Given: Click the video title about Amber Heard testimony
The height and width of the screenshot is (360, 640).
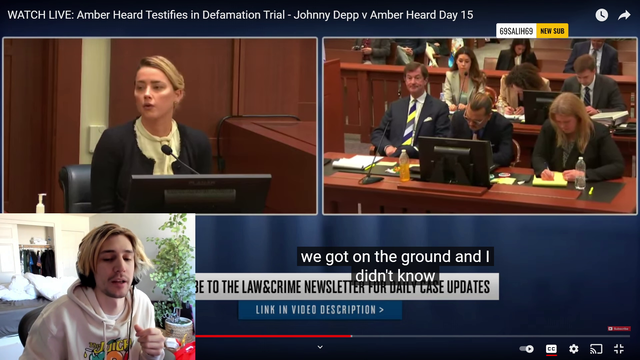Looking at the screenshot, I should pos(240,15).
